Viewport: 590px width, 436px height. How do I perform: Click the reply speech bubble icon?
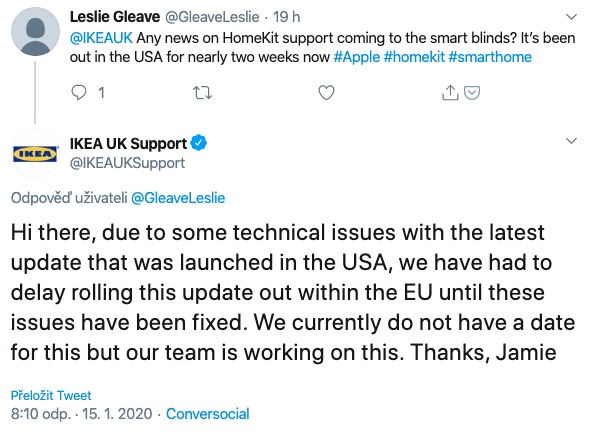[79, 93]
